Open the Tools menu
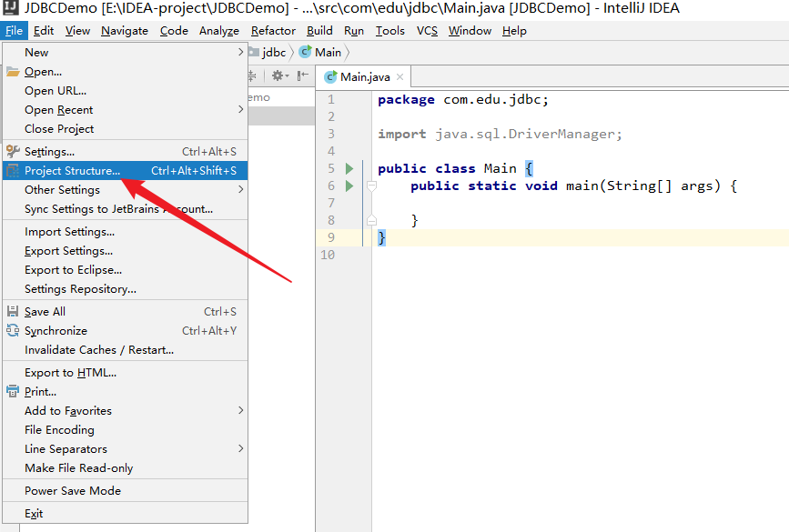This screenshot has width=789, height=532. tap(390, 31)
